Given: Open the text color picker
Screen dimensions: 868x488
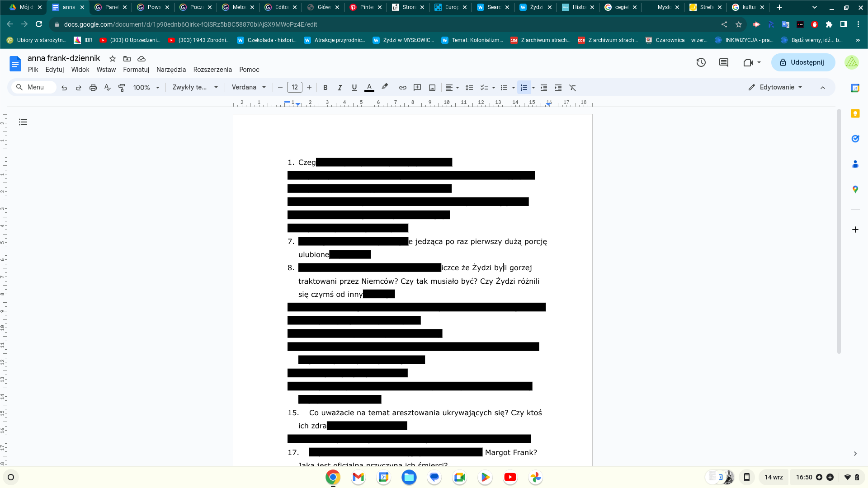Looking at the screenshot, I should coord(369,88).
